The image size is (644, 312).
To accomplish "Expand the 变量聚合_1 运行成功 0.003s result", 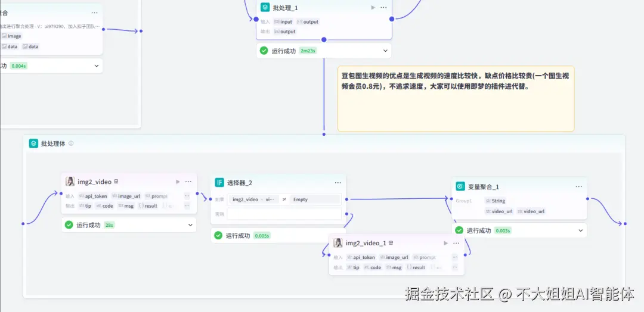I will [x=580, y=230].
